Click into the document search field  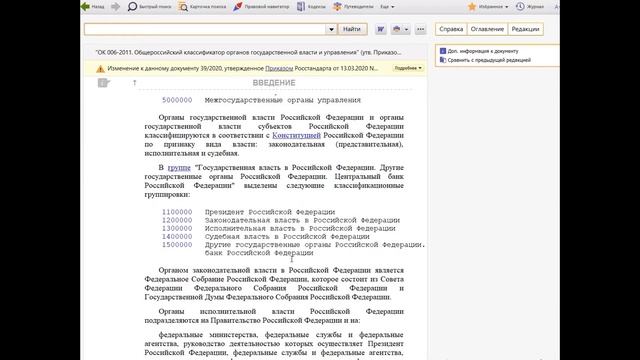(x=205, y=29)
